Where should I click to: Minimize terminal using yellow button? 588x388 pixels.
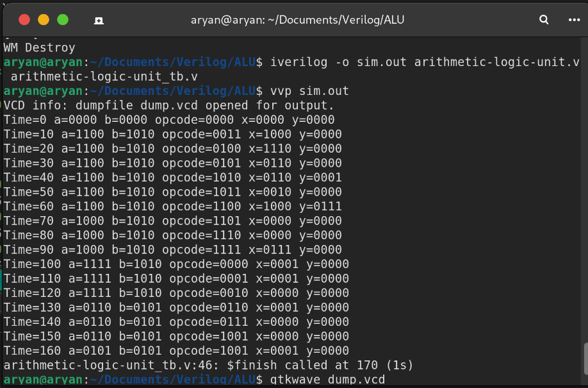(44, 20)
